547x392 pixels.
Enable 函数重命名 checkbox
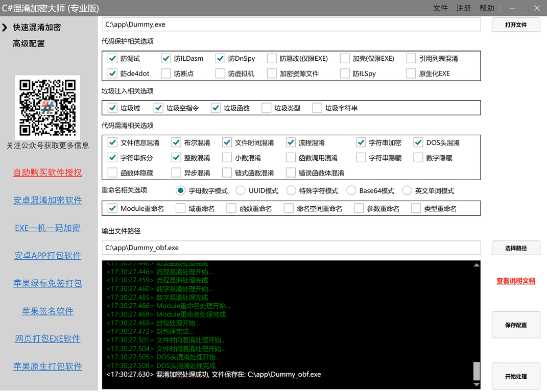pos(231,208)
